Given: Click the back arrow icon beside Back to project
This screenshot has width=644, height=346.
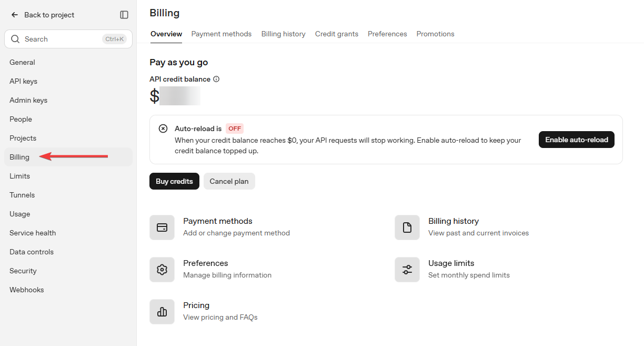Looking at the screenshot, I should coord(15,15).
